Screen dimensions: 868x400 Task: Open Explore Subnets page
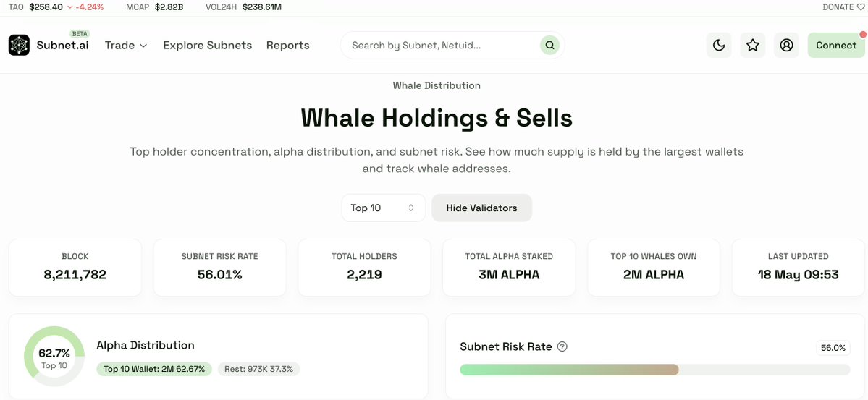pos(207,46)
